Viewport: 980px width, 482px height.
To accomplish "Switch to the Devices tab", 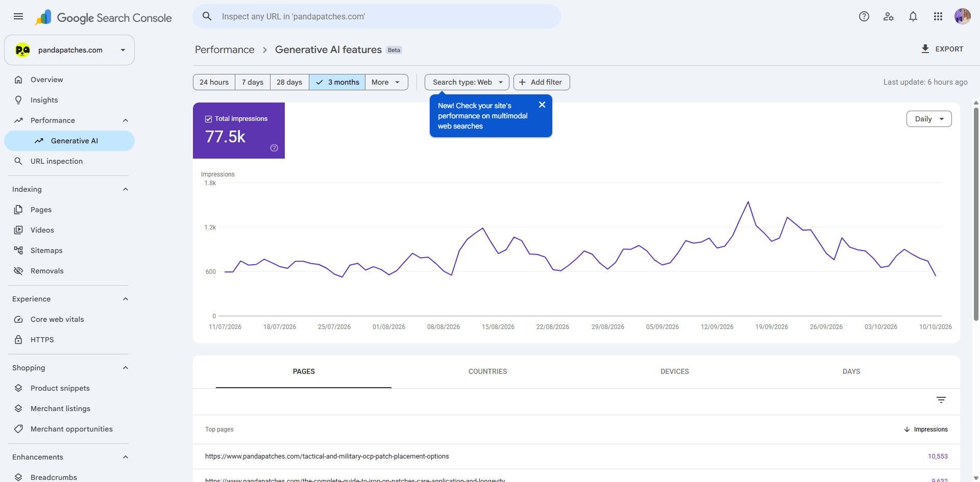I will [675, 371].
